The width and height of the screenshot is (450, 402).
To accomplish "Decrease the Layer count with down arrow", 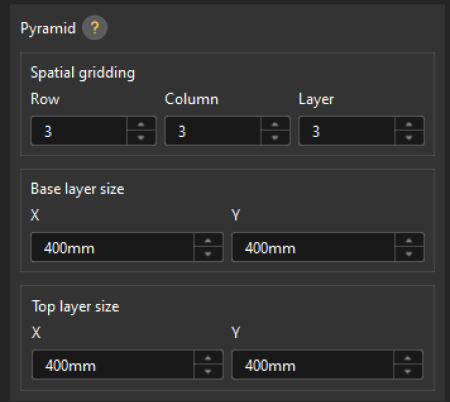I will click(409, 138).
